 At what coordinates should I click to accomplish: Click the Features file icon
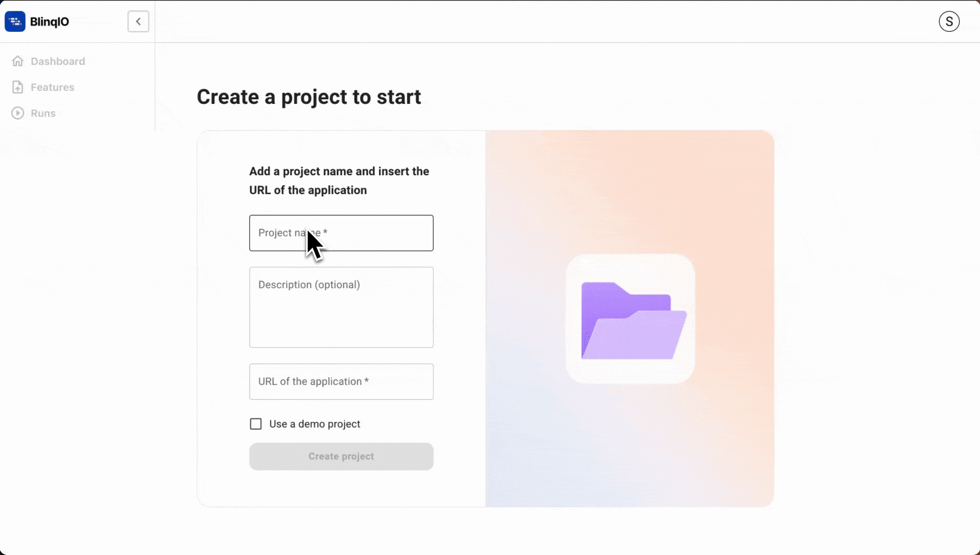coord(17,87)
